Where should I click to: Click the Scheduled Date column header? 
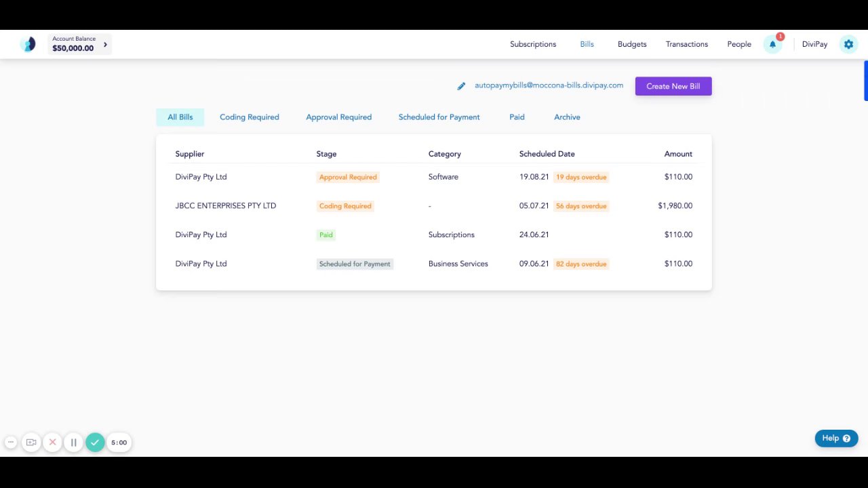tap(547, 154)
